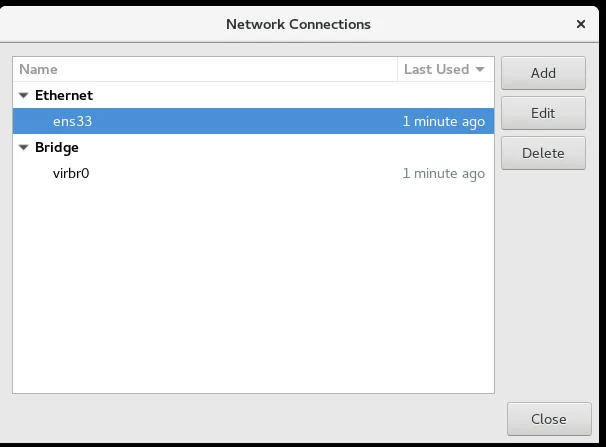Click the divider between the Name and Last Used columns
Screen dimensions: 606x447
point(397,70)
